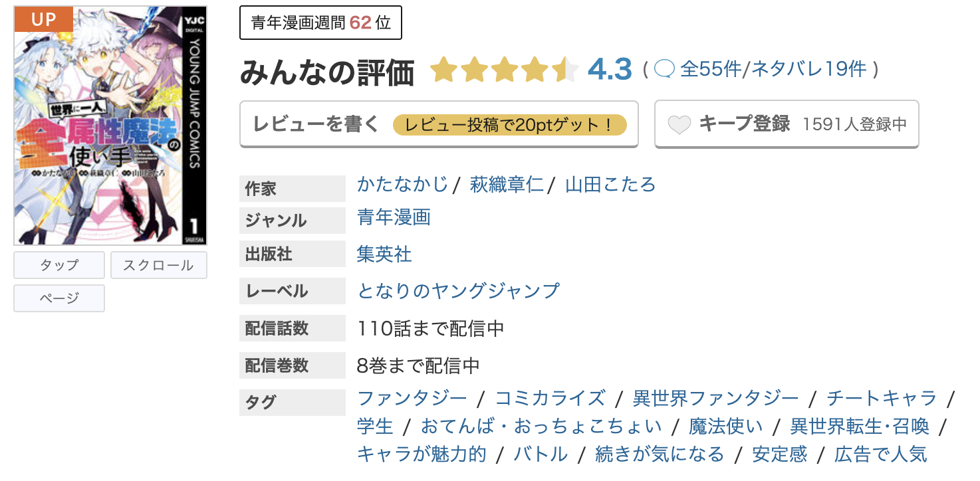This screenshot has height=481, width=980.
Task: Click the heart icon next to キープ登録
Action: (x=679, y=124)
